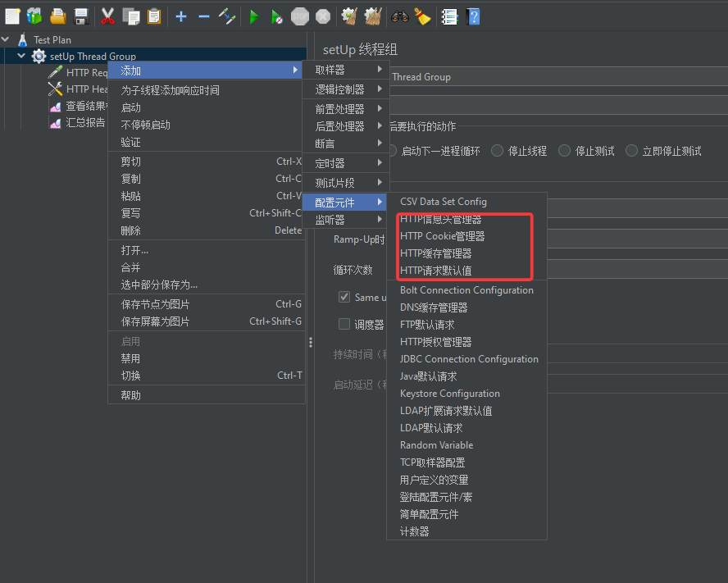Expand the 前置处理器 submenu
Screen dimensions: 728x583
point(346,109)
